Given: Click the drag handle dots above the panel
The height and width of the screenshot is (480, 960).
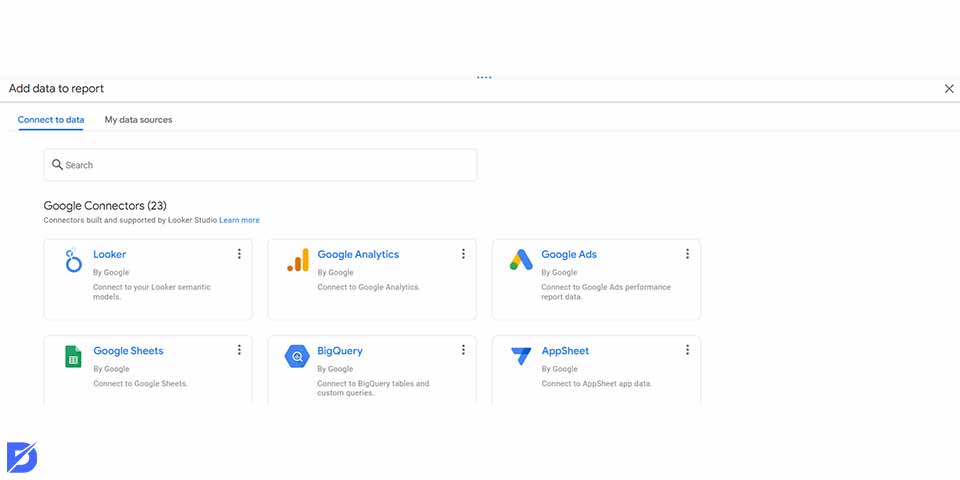Looking at the screenshot, I should (484, 78).
